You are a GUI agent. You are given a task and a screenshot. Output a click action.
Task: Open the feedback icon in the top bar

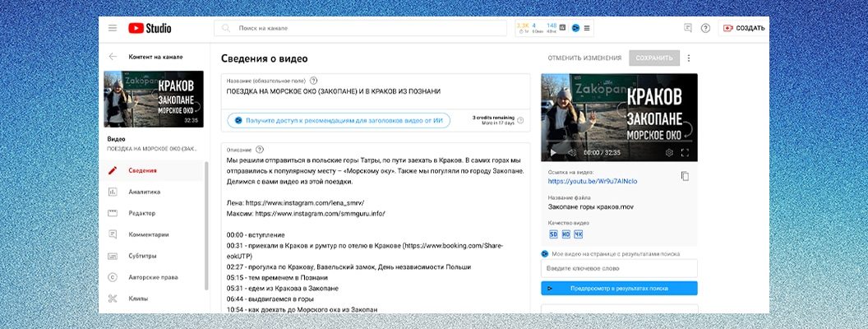point(688,28)
